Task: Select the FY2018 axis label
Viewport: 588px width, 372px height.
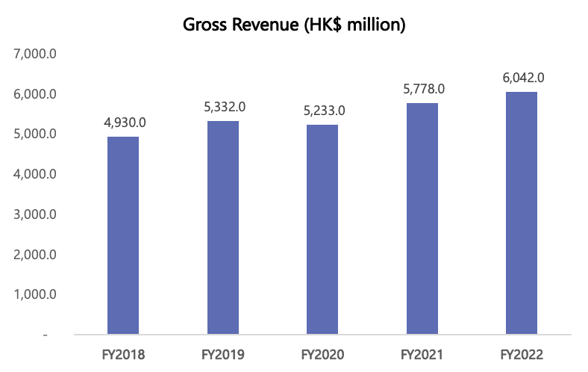Action: [123, 355]
